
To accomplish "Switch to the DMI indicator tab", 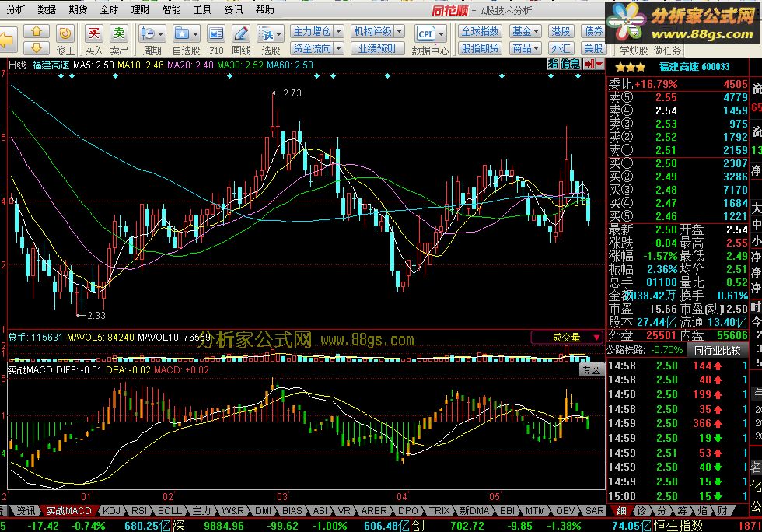I will (264, 510).
